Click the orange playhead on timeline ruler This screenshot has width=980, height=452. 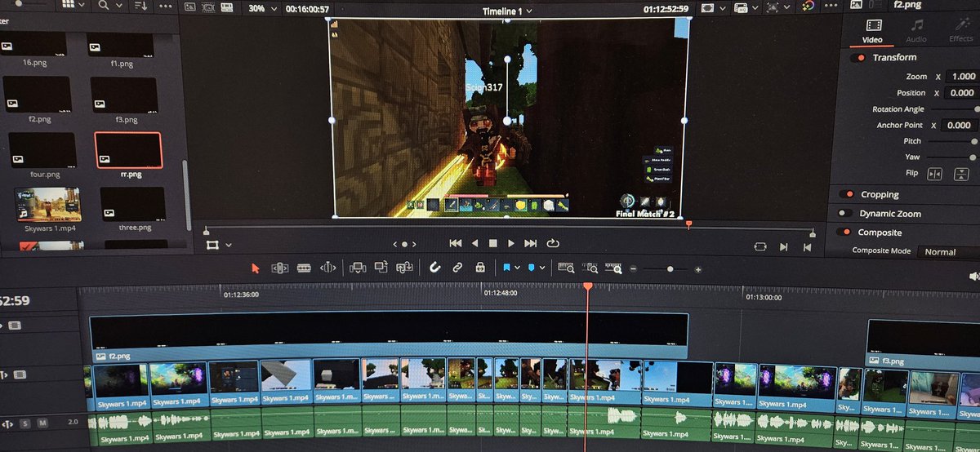587,286
